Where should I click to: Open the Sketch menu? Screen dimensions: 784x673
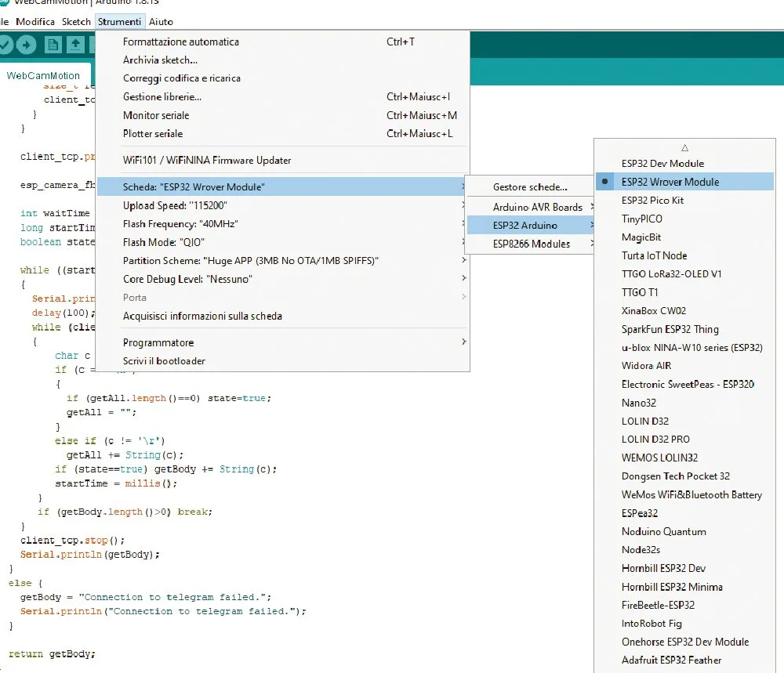click(76, 21)
